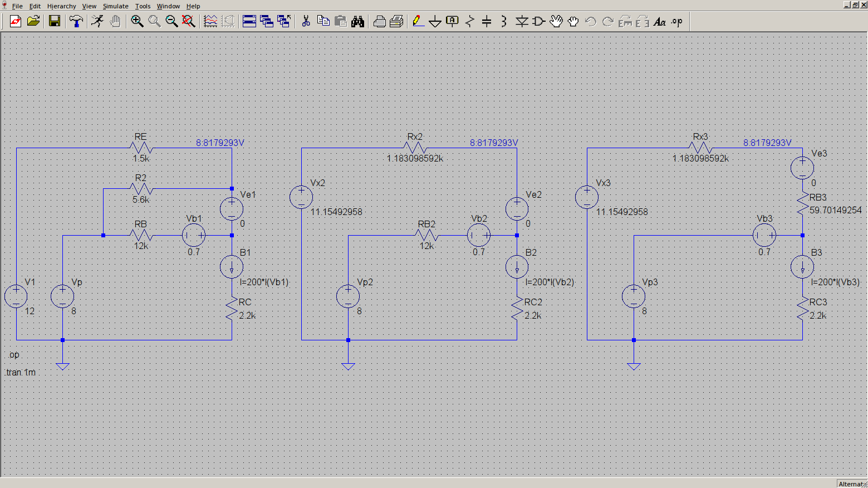Click the Save floppy disk icon
Viewport: 868px width, 488px height.
[x=55, y=21]
